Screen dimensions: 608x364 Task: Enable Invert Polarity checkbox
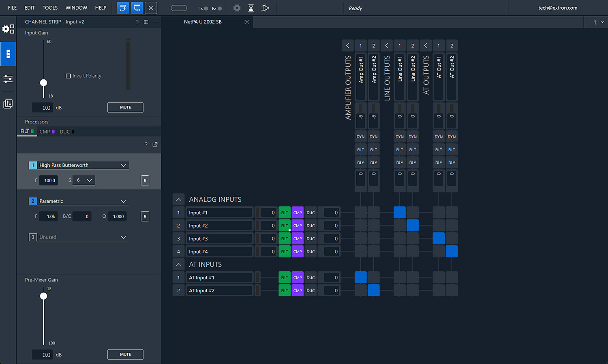click(x=69, y=76)
